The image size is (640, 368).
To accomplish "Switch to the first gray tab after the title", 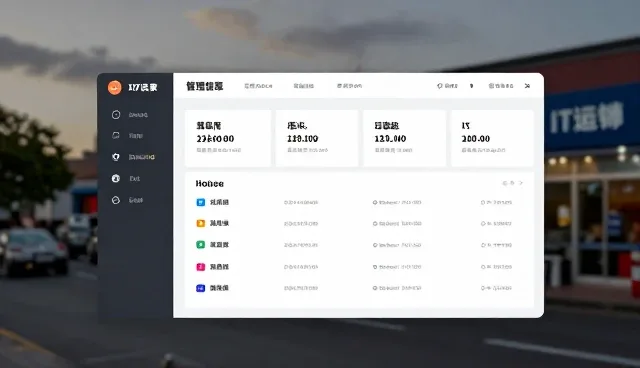I will [x=258, y=86].
